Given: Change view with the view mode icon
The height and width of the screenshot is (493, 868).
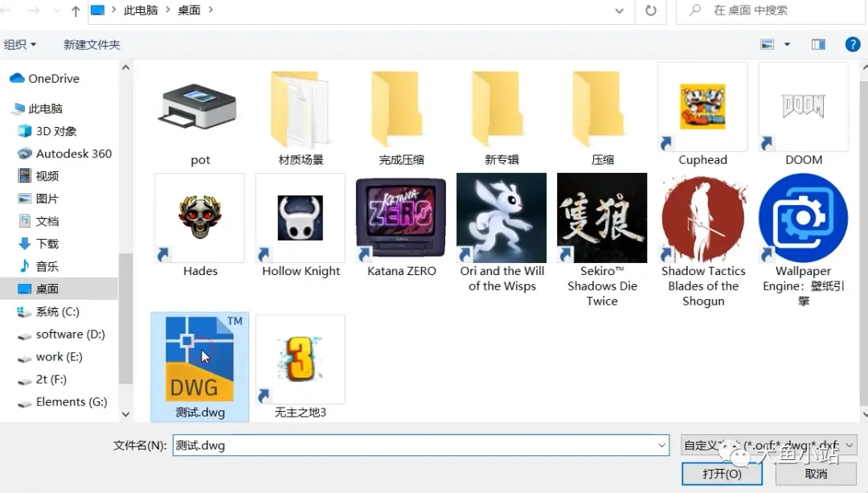Looking at the screenshot, I should tap(768, 44).
